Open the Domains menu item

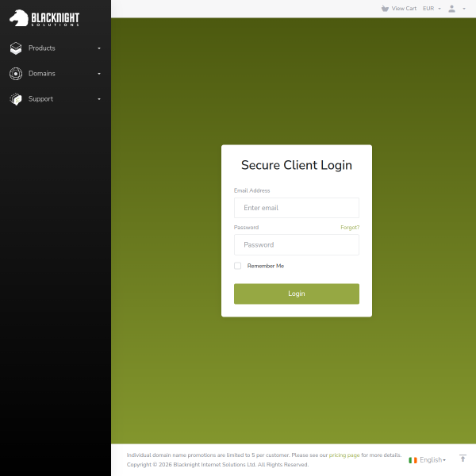(42, 74)
